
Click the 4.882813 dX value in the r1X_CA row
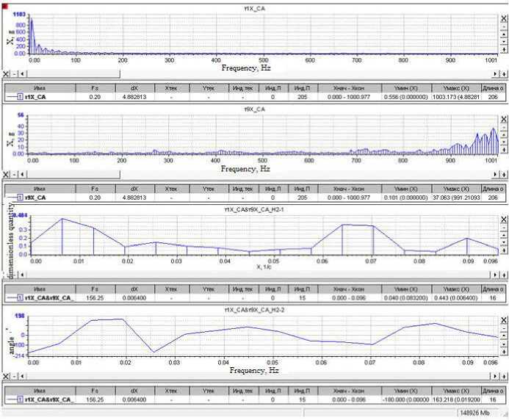(x=134, y=97)
